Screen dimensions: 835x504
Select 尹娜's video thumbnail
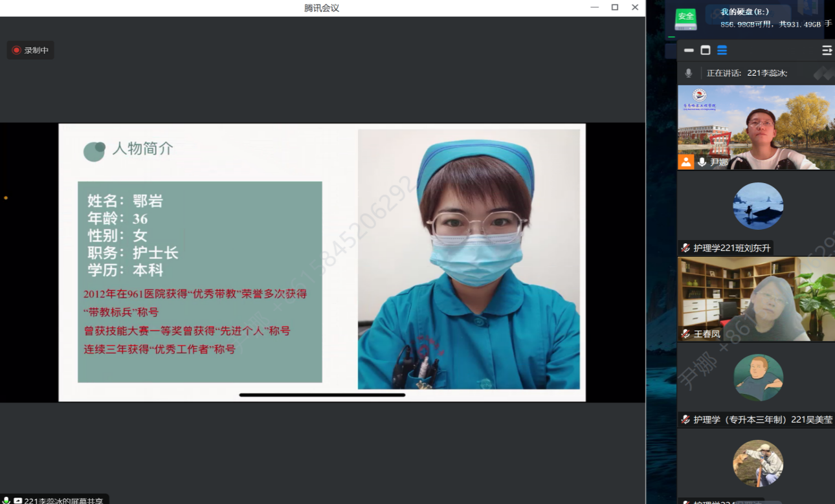[756, 127]
